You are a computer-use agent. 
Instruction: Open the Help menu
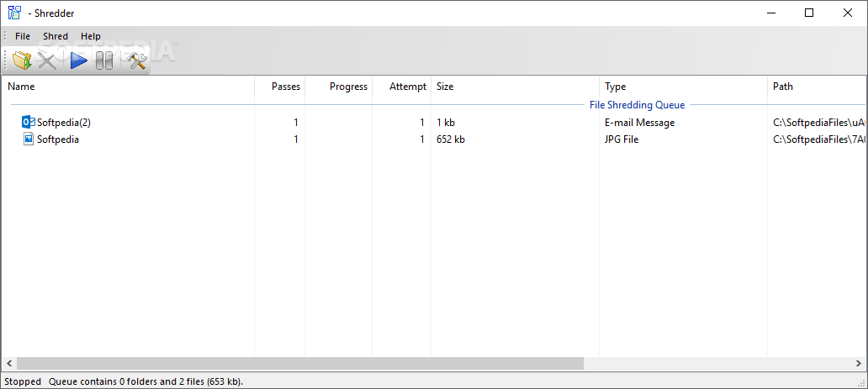tap(91, 36)
